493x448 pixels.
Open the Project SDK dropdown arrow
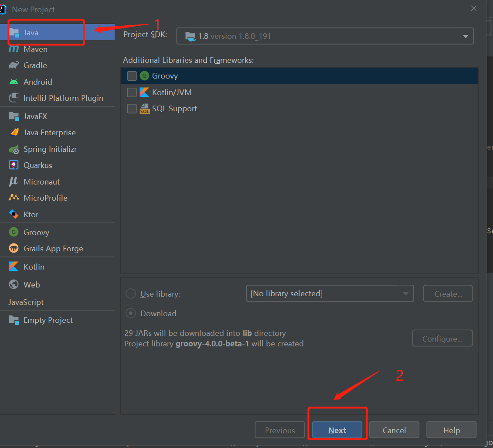(466, 36)
